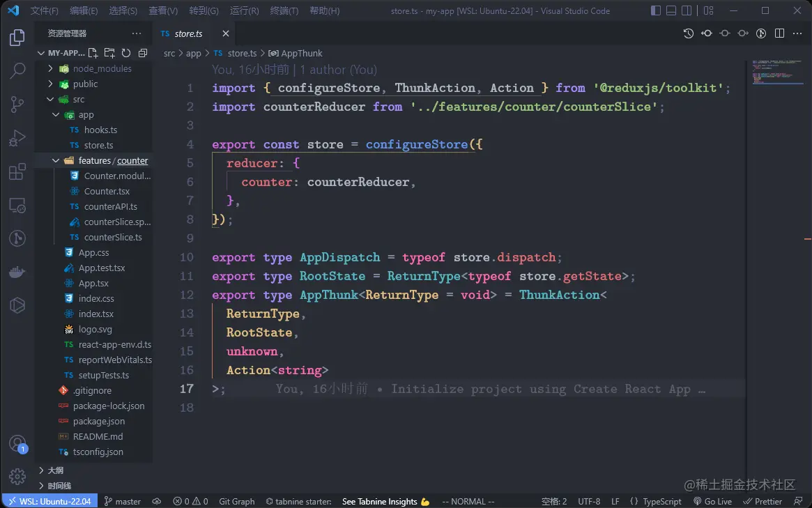Open the Remote Explorer view
Viewport: 812px width, 508px height.
click(17, 205)
